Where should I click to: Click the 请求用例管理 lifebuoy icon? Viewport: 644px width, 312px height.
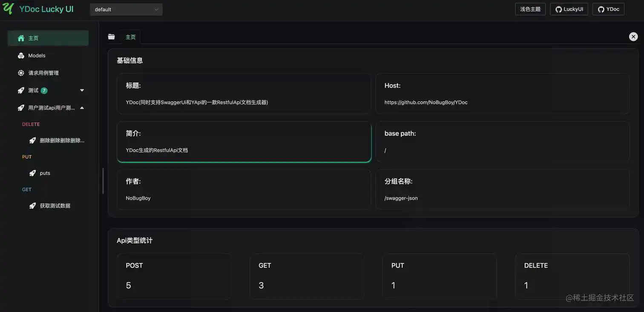(x=21, y=73)
